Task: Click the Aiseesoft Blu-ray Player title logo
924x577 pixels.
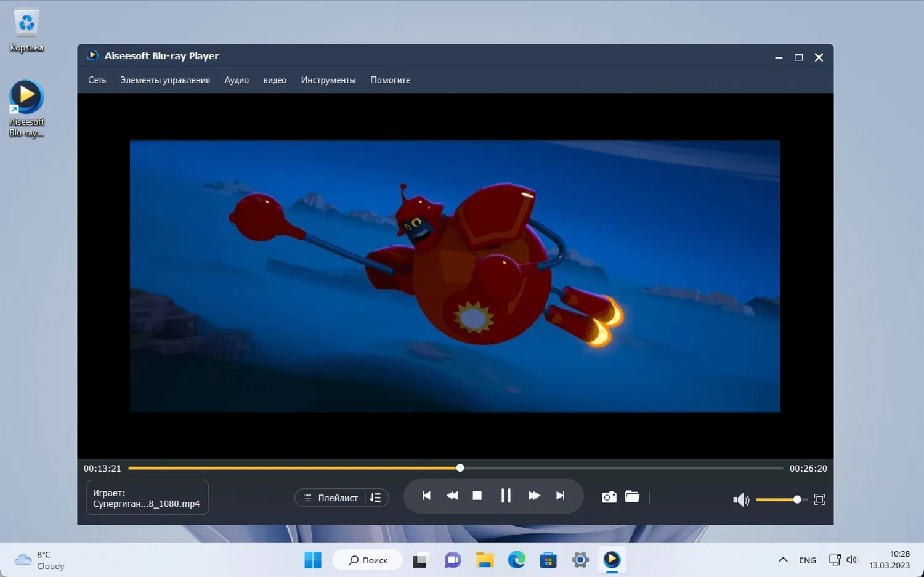Action: coord(92,55)
